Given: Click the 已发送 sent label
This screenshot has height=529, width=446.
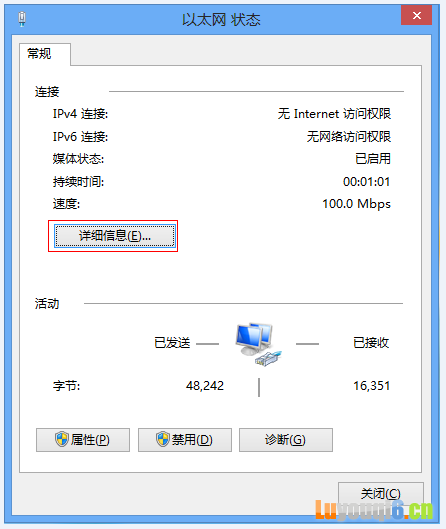Looking at the screenshot, I should click(172, 343).
